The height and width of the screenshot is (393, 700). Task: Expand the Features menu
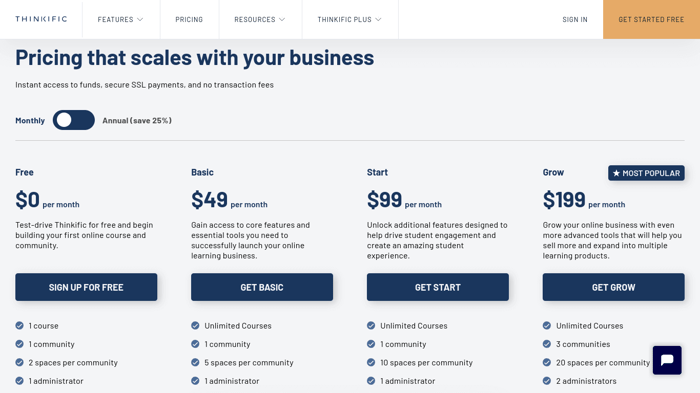pos(120,19)
